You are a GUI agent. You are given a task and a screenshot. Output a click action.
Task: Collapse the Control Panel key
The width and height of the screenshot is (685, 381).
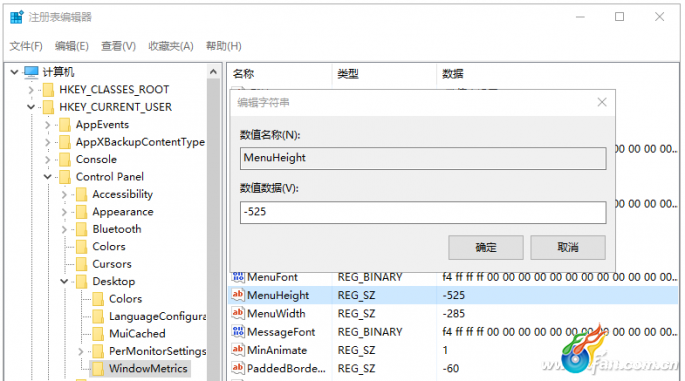coord(48,177)
